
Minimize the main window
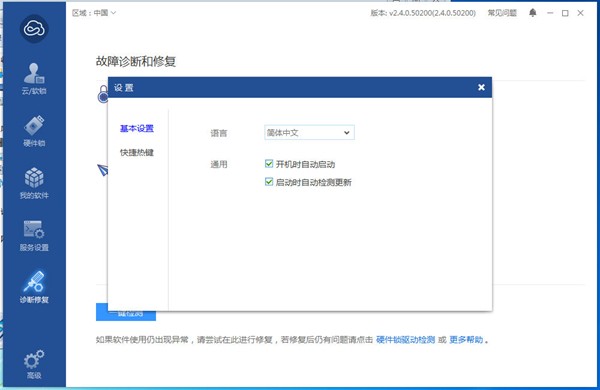coord(550,13)
